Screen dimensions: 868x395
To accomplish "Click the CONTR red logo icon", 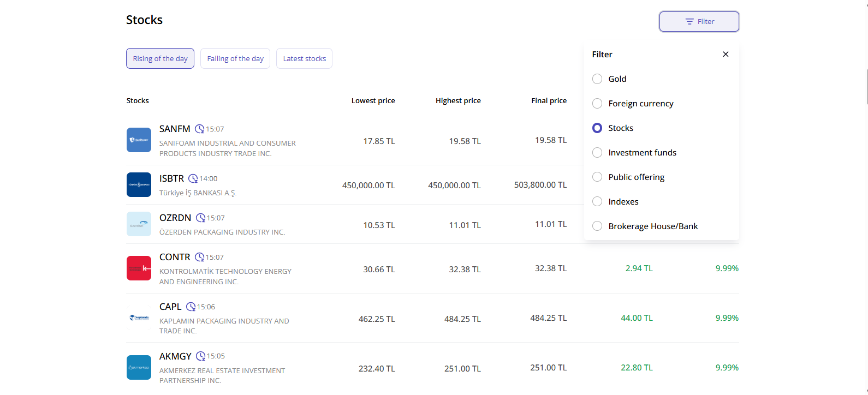I will coord(139,268).
